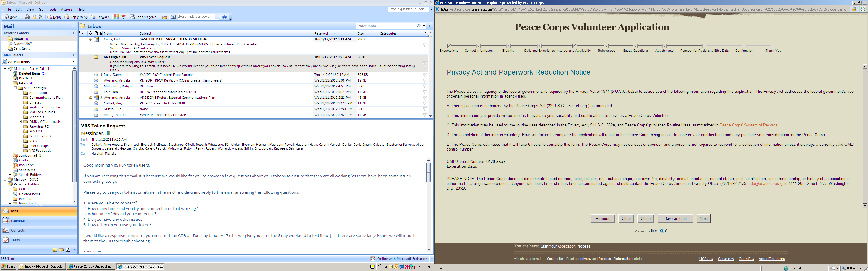Sort messages by the Attachment paperclip column
The image size is (868, 271).
coord(101,33)
